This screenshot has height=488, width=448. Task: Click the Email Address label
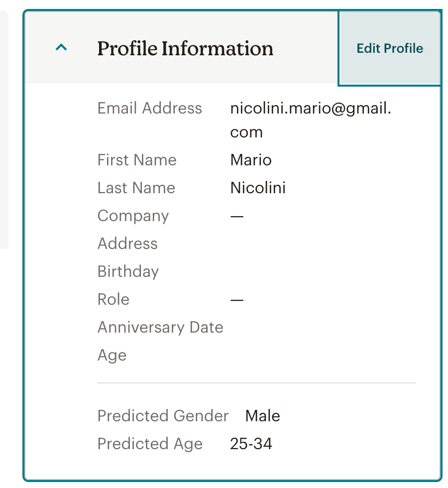point(150,108)
